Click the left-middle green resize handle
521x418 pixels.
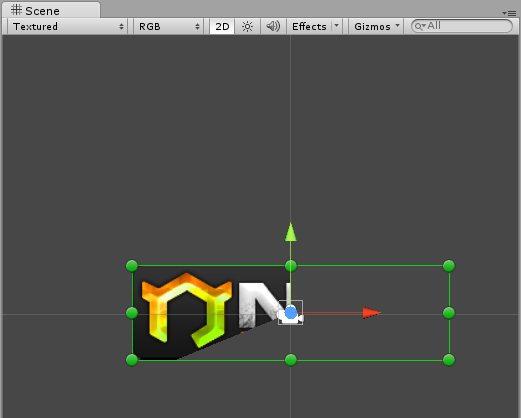click(132, 313)
